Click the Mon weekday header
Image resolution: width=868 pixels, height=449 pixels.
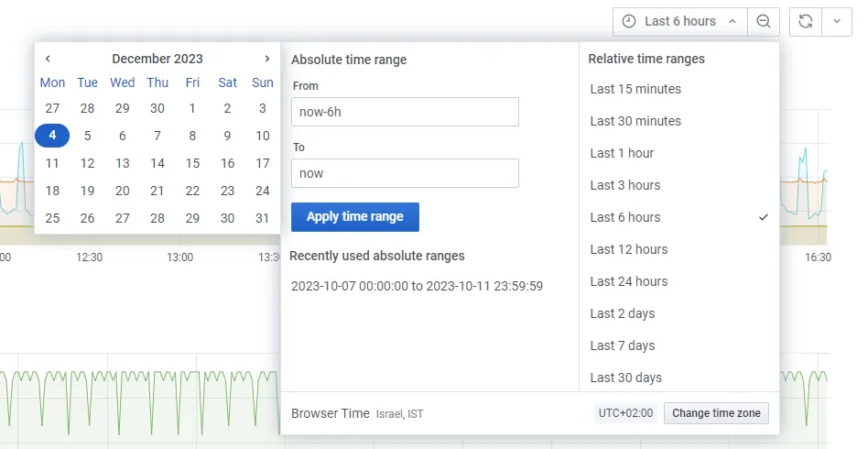(52, 82)
